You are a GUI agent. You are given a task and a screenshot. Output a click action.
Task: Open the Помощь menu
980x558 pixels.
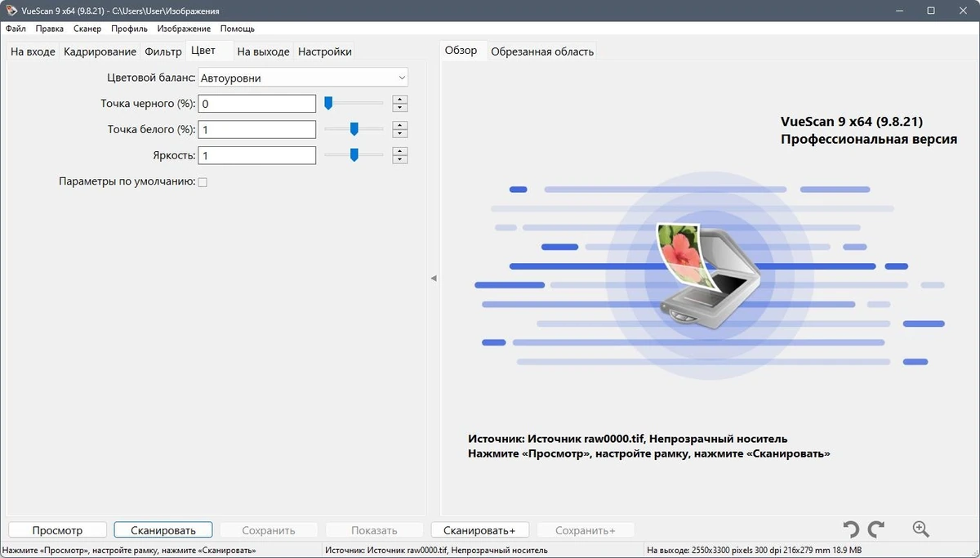point(238,29)
